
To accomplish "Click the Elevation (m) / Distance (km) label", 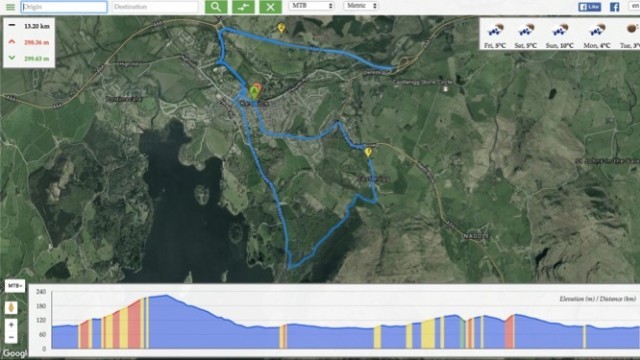I will (x=597, y=299).
